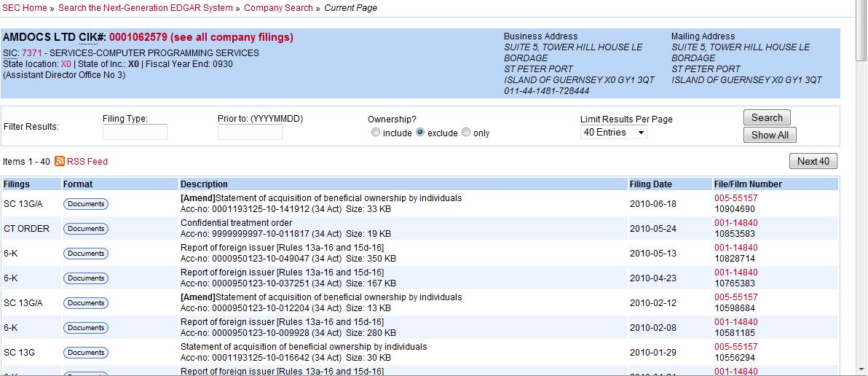
Task: Open file number 001-14840 above film 10853583
Action: point(735,223)
